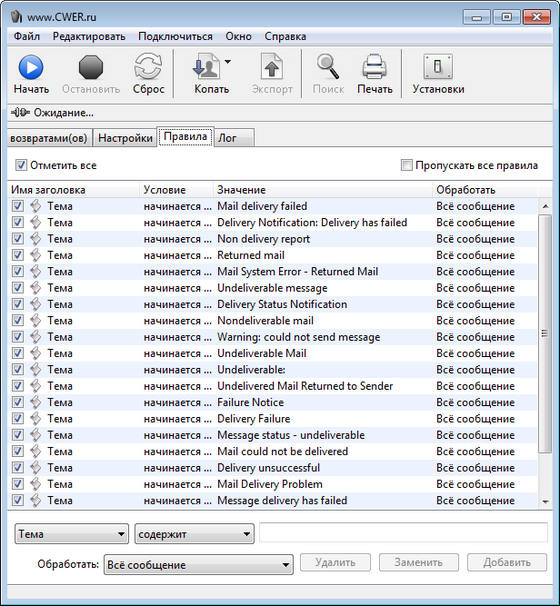Click the Экспорт export icon
560x606 pixels.
[x=272, y=66]
